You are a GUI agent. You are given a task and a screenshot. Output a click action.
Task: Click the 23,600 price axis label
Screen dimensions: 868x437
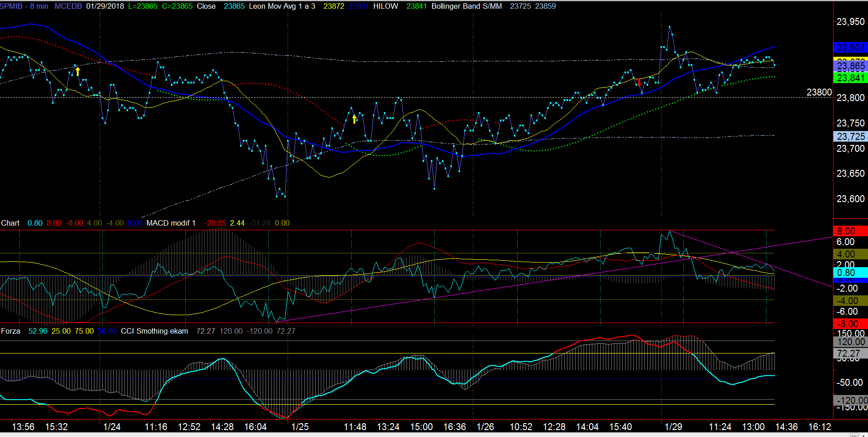click(x=850, y=199)
